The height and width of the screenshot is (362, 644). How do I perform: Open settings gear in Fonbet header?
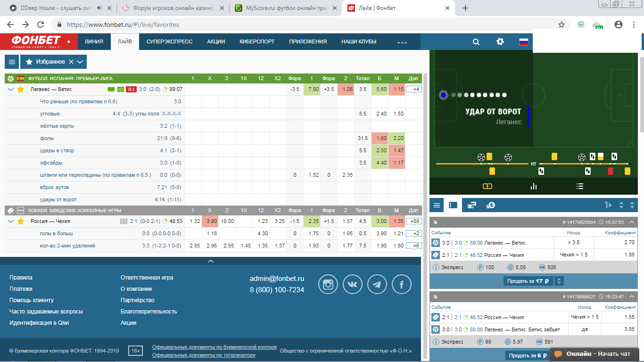tap(500, 42)
